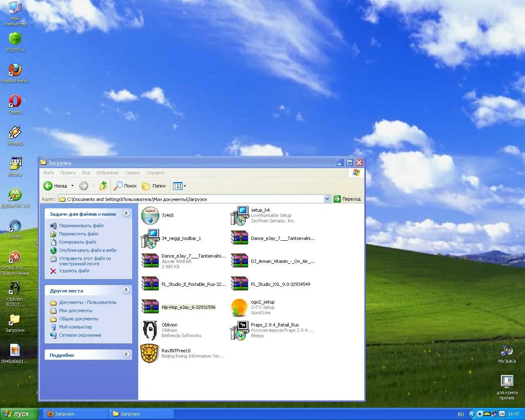
Task: Open the Вид menu
Action: [x=86, y=173]
